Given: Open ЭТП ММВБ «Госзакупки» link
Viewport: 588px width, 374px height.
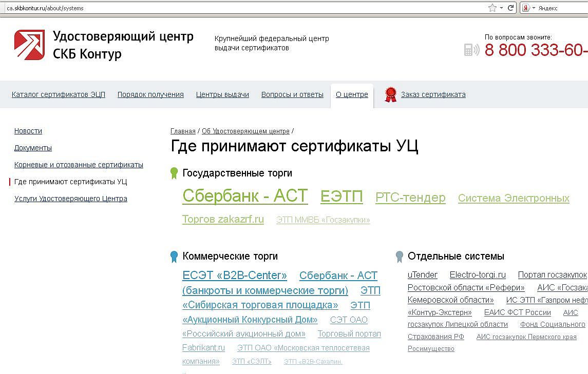Looking at the screenshot, I should tap(323, 220).
